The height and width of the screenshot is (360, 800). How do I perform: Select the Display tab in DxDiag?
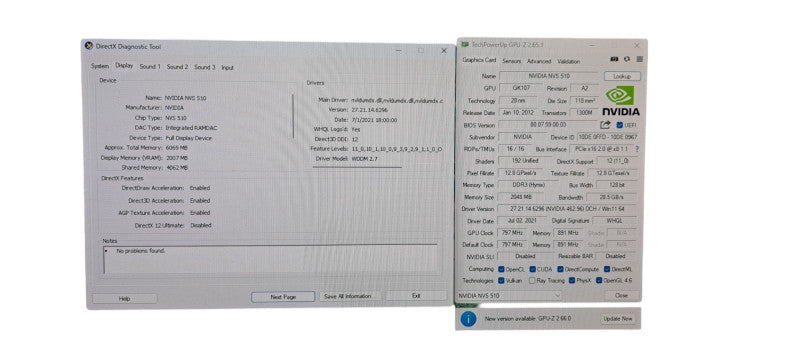pos(124,66)
